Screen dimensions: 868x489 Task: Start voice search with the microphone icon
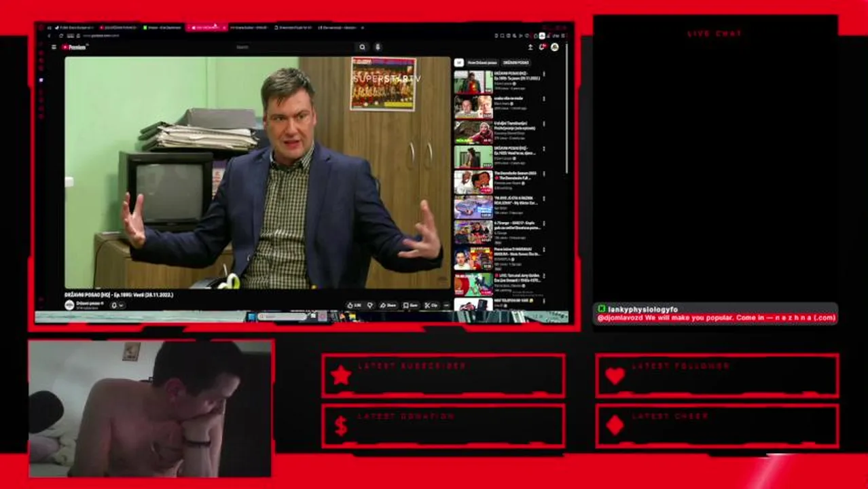point(378,47)
